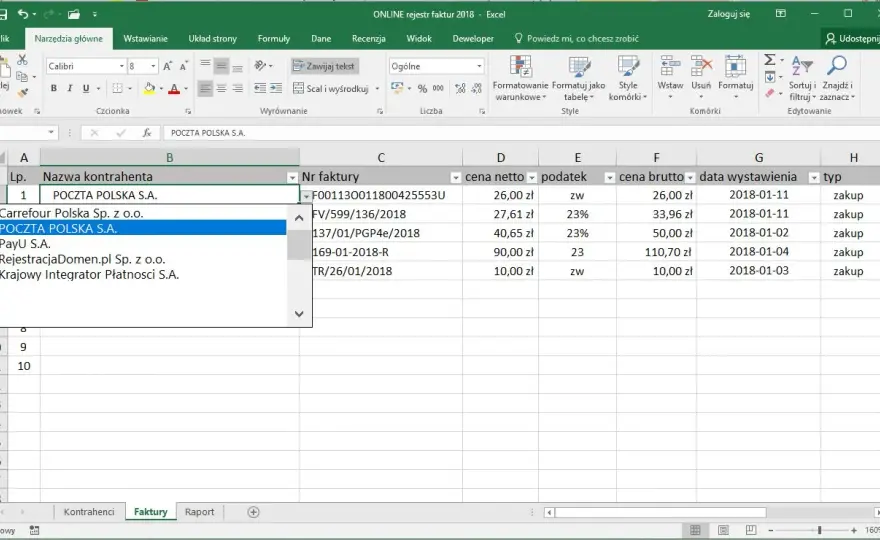Screen dimensions: 880x540
Task: Switch to the Kontrahenci sheet tab
Action: (x=89, y=512)
